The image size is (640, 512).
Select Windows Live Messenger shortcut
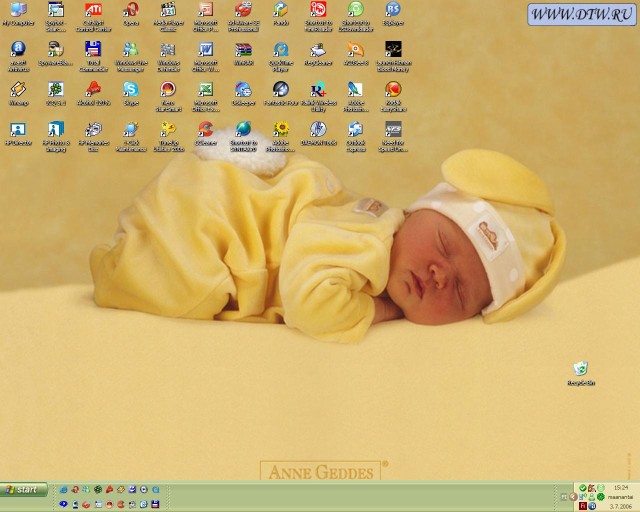pos(131,56)
